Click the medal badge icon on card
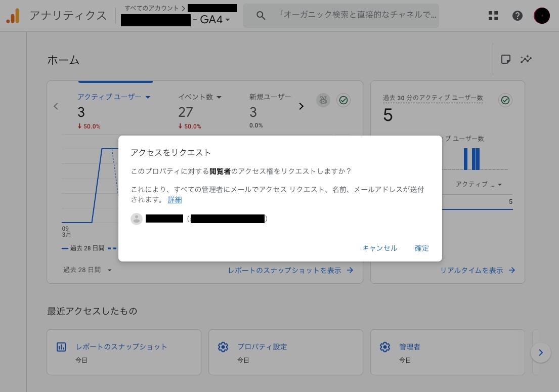559x392 pixels. pos(323,100)
